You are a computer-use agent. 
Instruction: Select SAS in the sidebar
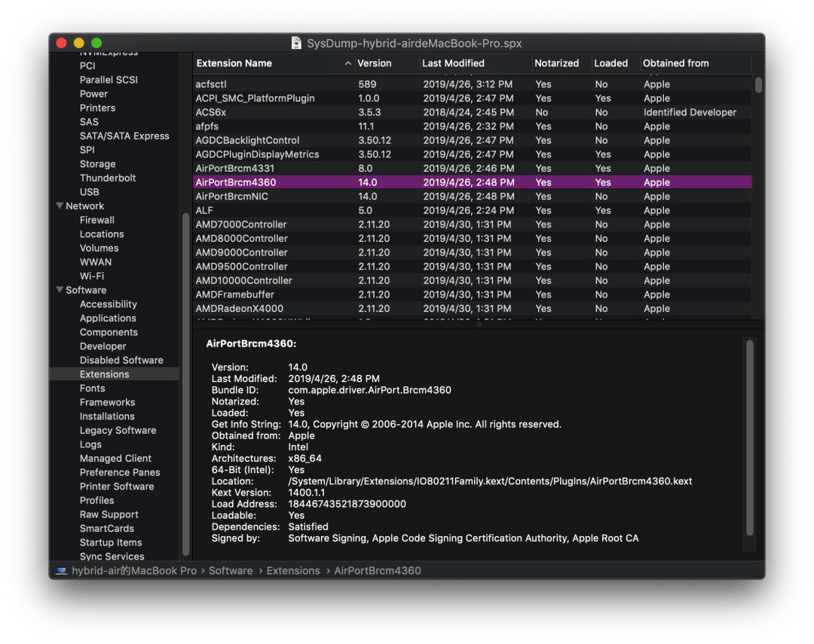pyautogui.click(x=89, y=122)
